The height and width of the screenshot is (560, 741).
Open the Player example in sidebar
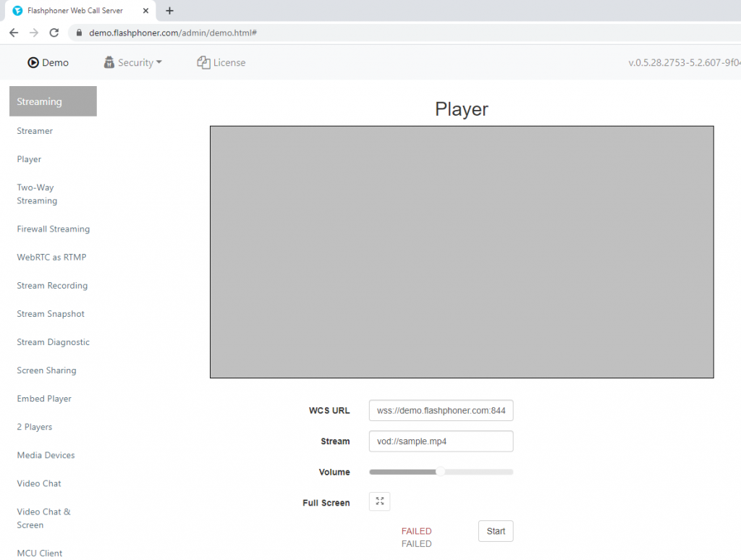pyautogui.click(x=29, y=159)
